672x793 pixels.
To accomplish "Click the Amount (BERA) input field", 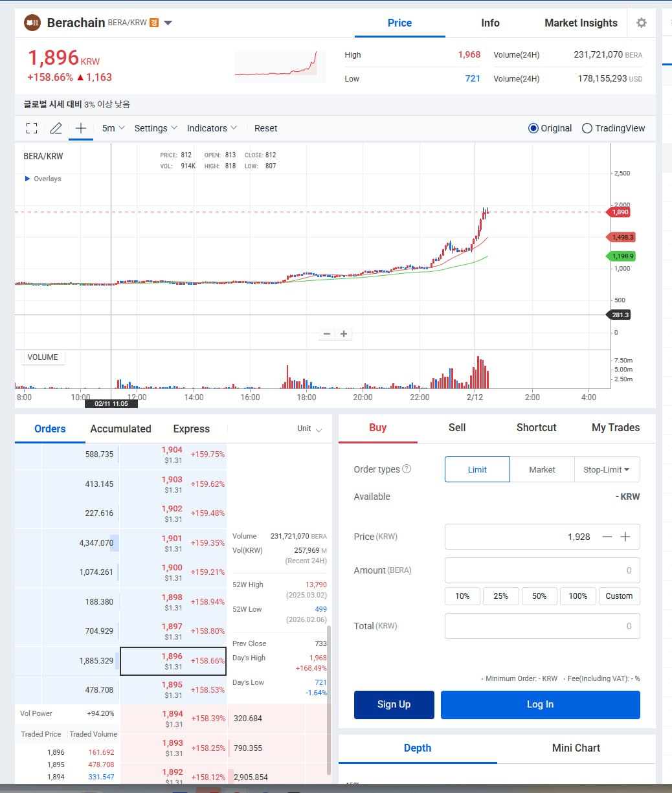I will (543, 570).
